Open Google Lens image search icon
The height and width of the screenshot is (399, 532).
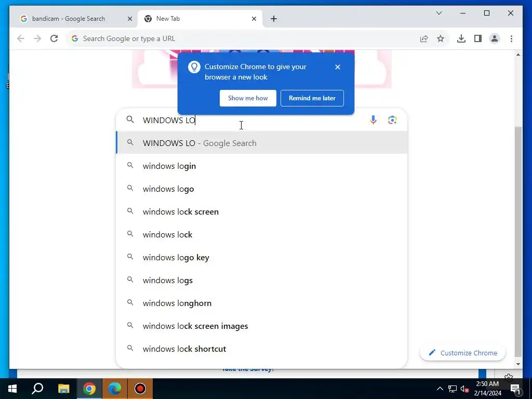pos(392,120)
